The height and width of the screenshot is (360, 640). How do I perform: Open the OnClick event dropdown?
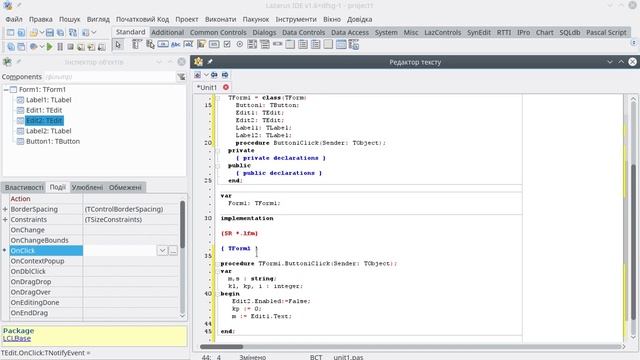[162, 251]
